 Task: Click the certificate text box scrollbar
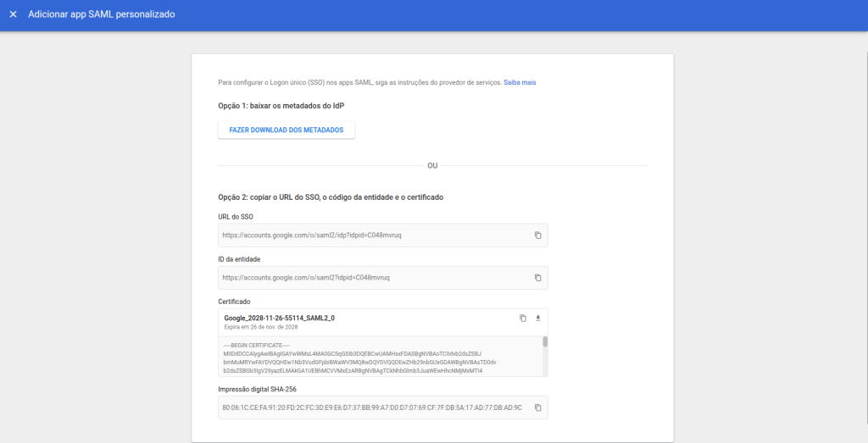(x=545, y=342)
